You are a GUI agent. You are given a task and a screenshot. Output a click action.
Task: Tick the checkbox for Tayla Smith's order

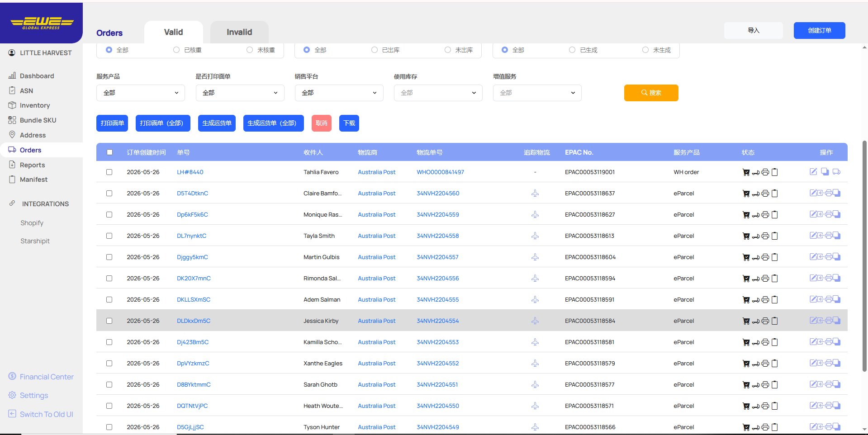[109, 236]
